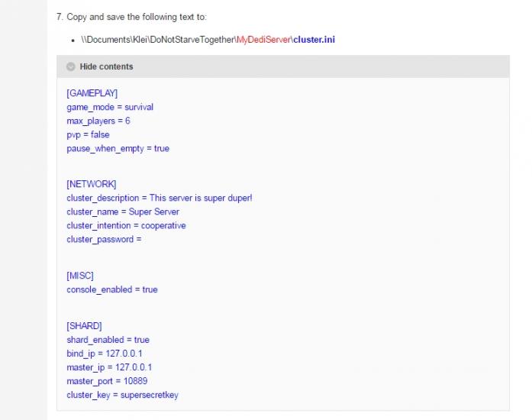
Task: Click the cluster_description text line
Action: coord(159,198)
